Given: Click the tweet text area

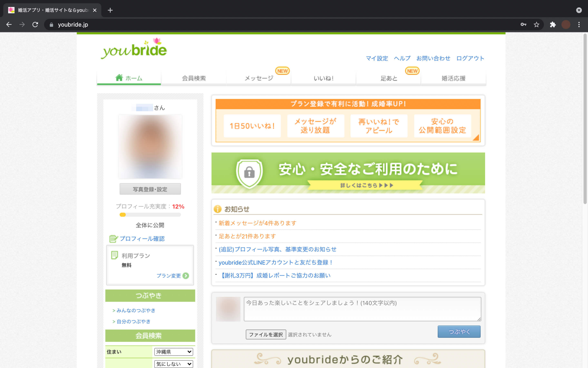Looking at the screenshot, I should coord(362,309).
